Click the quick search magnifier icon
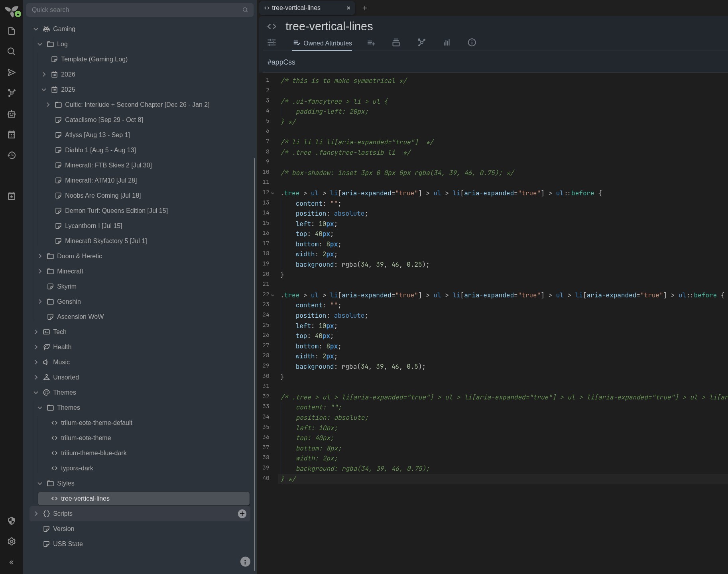The height and width of the screenshot is (574, 728). point(245,10)
